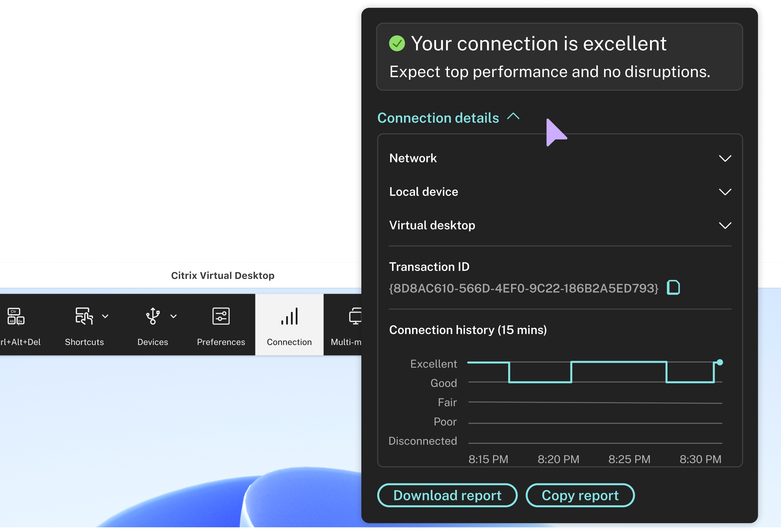
Task: Click the Transaction ID heading
Action: 429,267
